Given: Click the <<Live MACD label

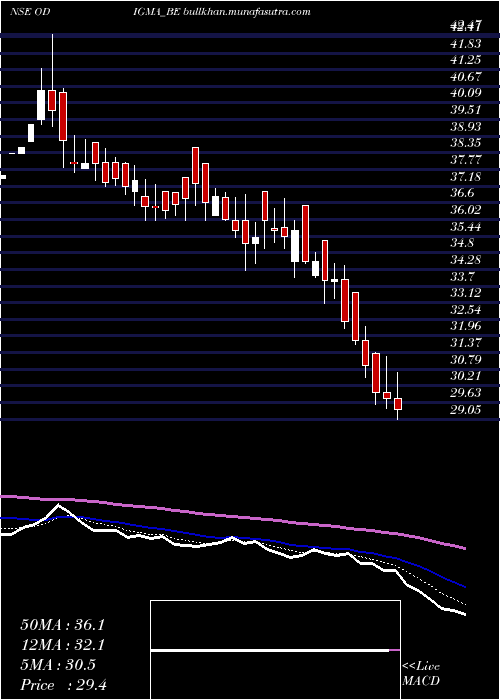Looking at the screenshot, I should point(421,674).
